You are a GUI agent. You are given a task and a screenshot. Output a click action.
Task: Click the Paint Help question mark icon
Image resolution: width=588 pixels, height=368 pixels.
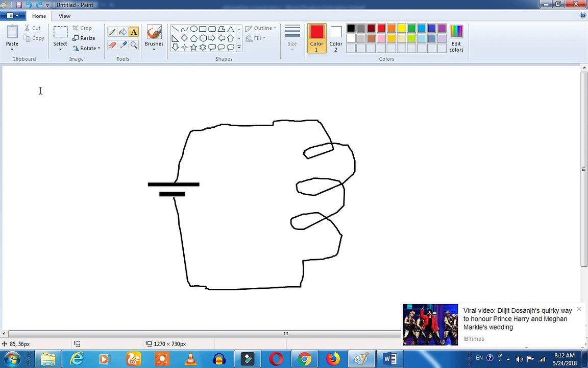583,15
